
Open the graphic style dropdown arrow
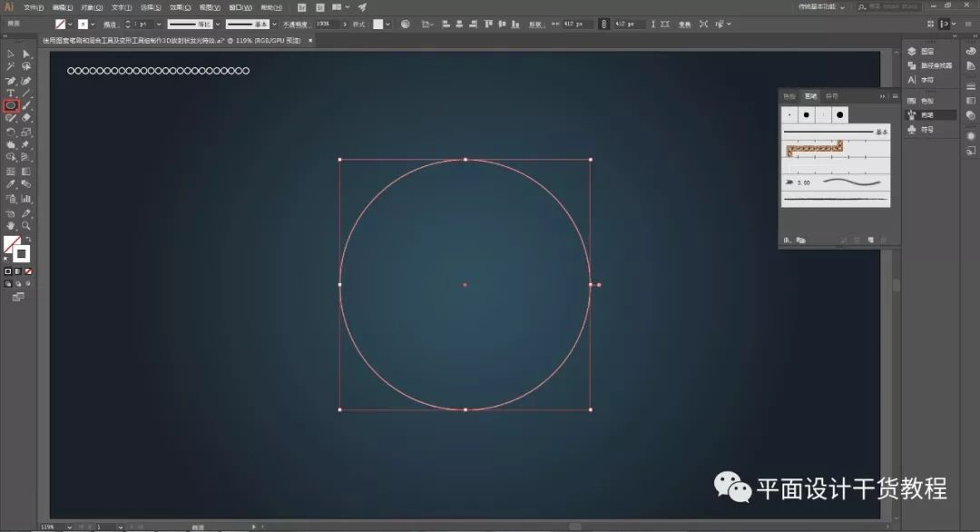[x=388, y=25]
